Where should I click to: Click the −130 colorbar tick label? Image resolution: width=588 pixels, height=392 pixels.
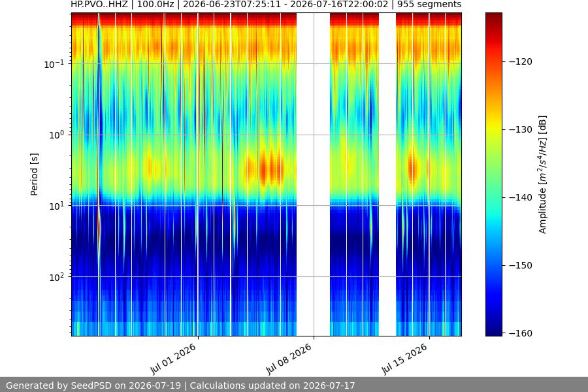(521, 129)
